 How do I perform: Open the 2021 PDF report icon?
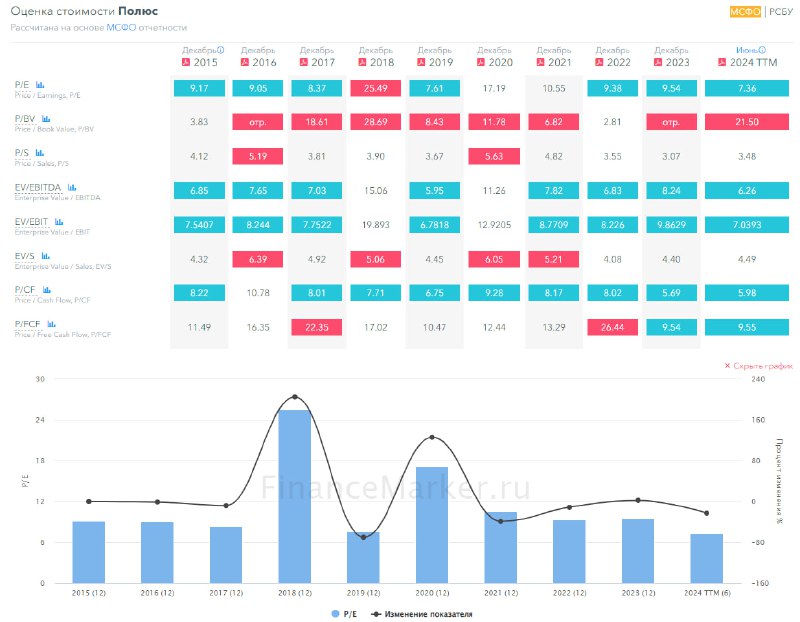[540, 62]
